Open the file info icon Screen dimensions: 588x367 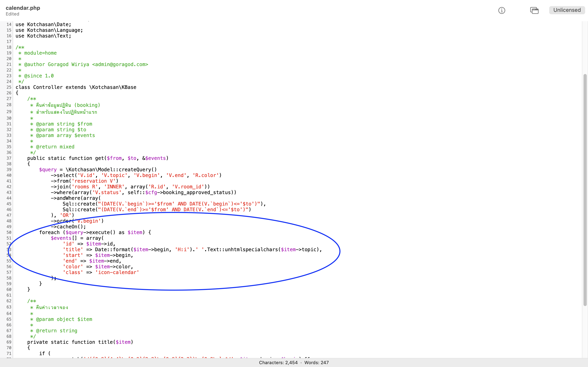(x=501, y=10)
